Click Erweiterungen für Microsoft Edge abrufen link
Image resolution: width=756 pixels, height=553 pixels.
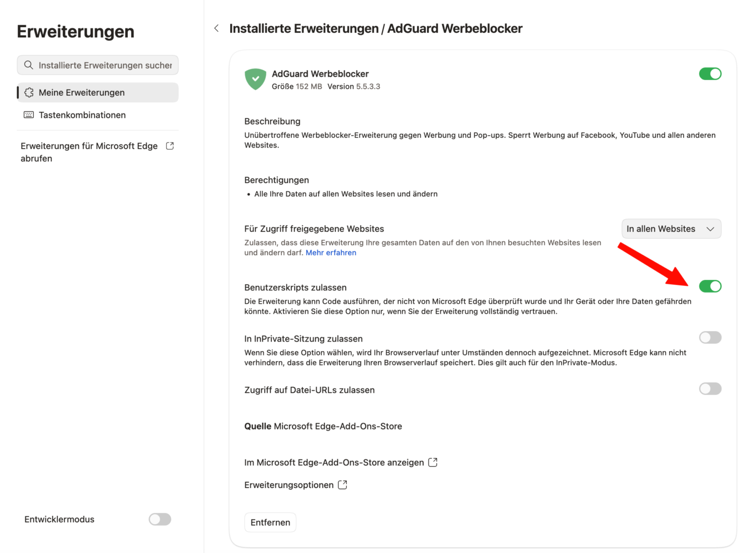97,152
